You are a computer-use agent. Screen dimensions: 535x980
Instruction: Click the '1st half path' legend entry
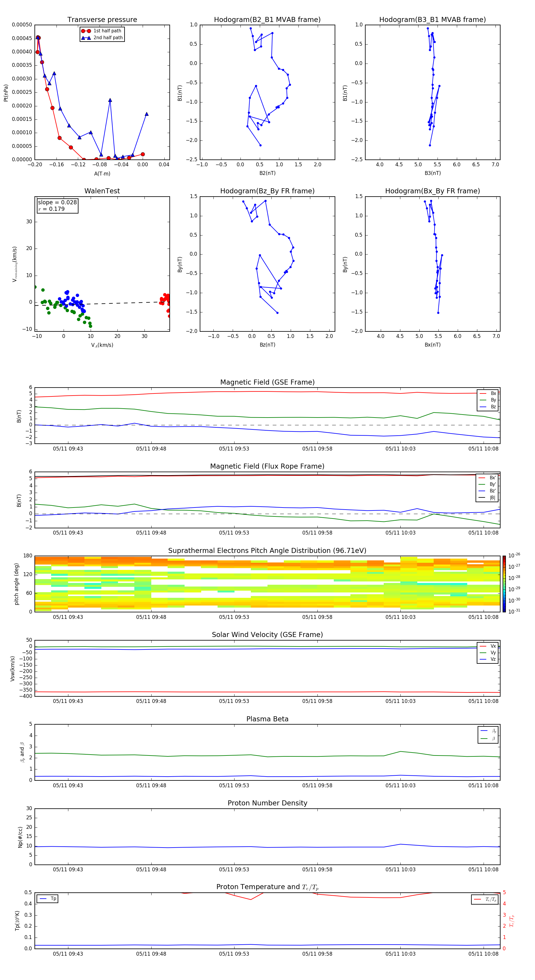point(102,31)
